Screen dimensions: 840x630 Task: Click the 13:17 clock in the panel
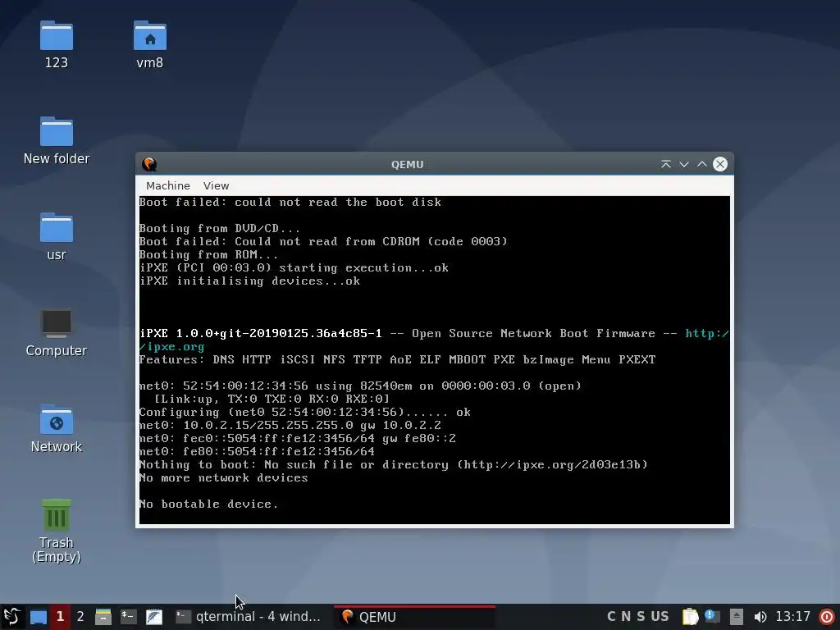793,617
